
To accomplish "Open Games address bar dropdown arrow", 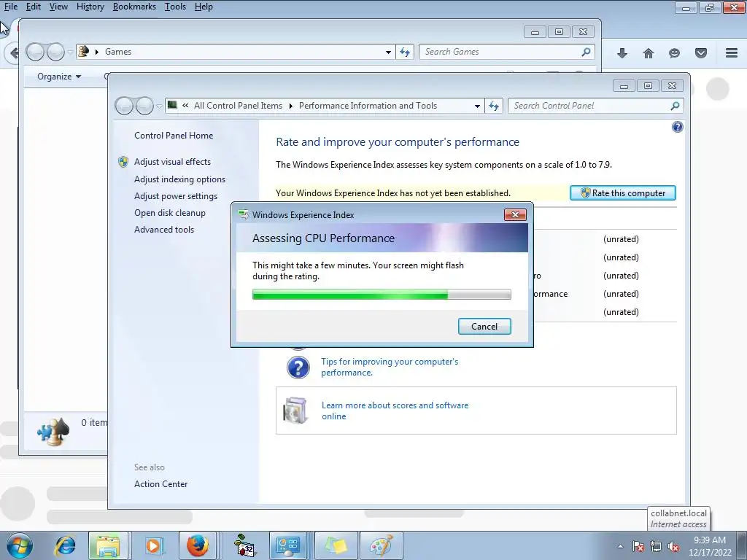I will coord(388,52).
